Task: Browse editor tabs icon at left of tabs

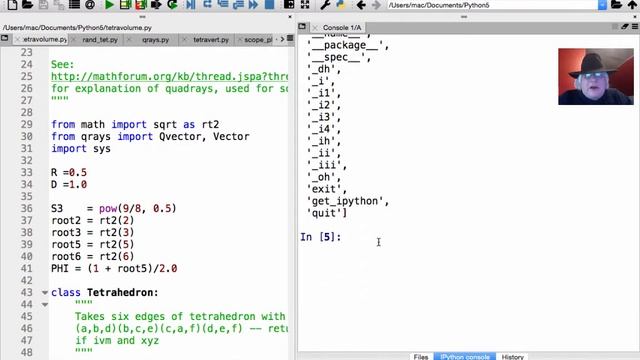Action: click(4, 38)
